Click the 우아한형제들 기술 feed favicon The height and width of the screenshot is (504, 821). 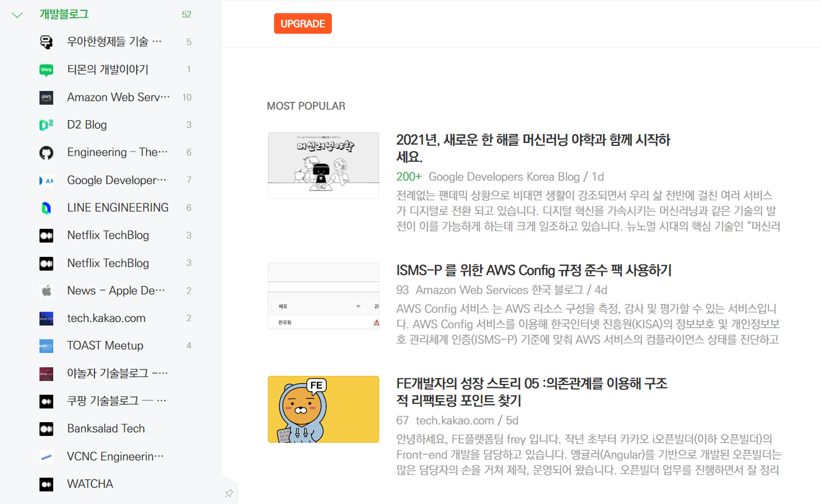coord(46,42)
